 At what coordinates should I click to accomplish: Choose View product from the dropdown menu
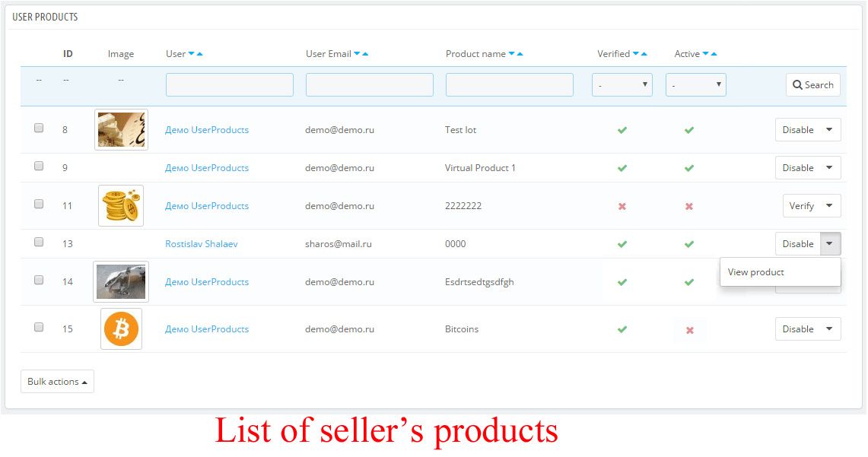pos(756,272)
